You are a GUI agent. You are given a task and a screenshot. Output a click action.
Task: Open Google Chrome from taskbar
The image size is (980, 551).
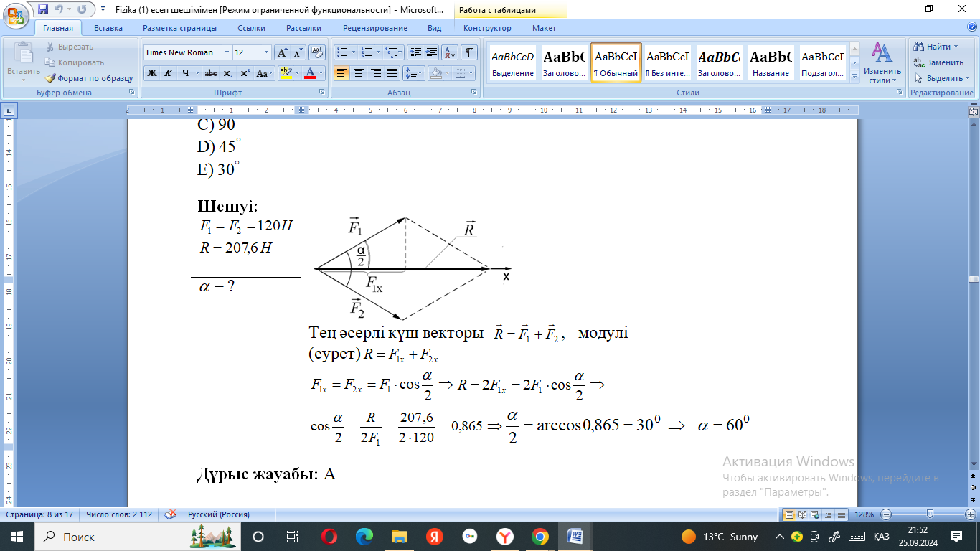540,537
